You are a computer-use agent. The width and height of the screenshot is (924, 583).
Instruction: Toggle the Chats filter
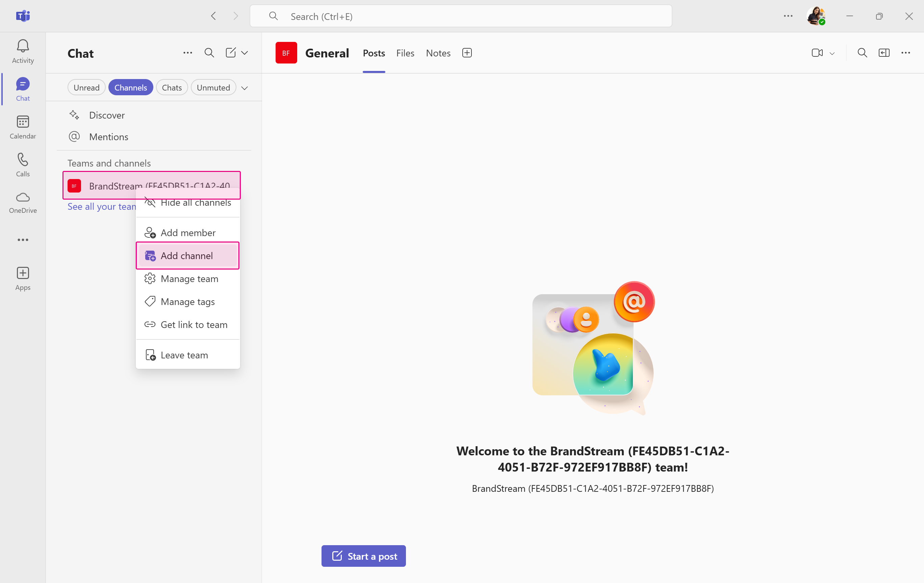click(172, 87)
